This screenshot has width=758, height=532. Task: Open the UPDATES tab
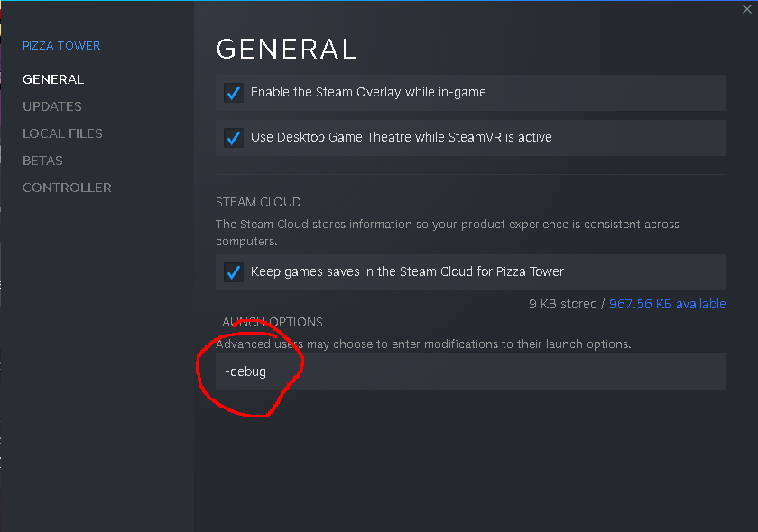click(x=52, y=106)
